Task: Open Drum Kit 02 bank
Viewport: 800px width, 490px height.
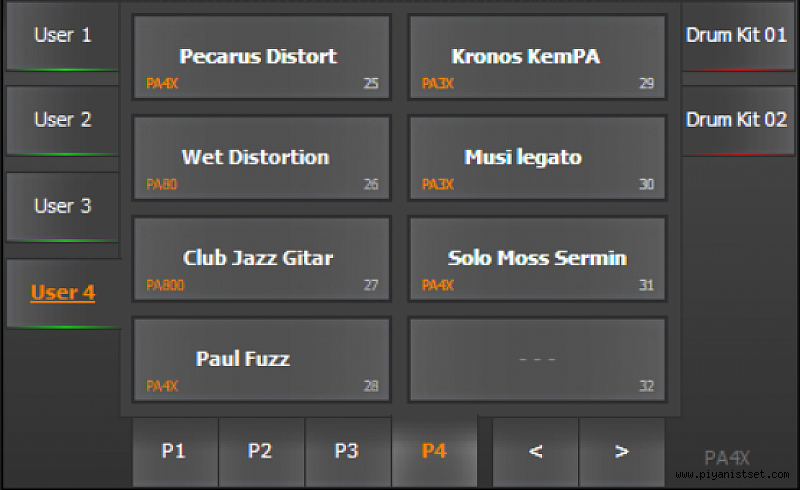Action: click(x=737, y=120)
